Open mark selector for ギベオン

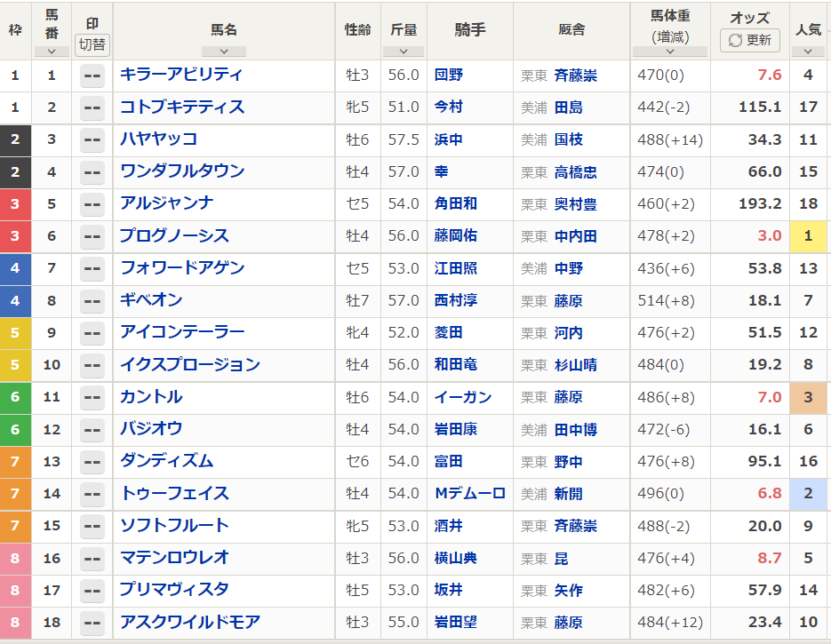coord(92,301)
